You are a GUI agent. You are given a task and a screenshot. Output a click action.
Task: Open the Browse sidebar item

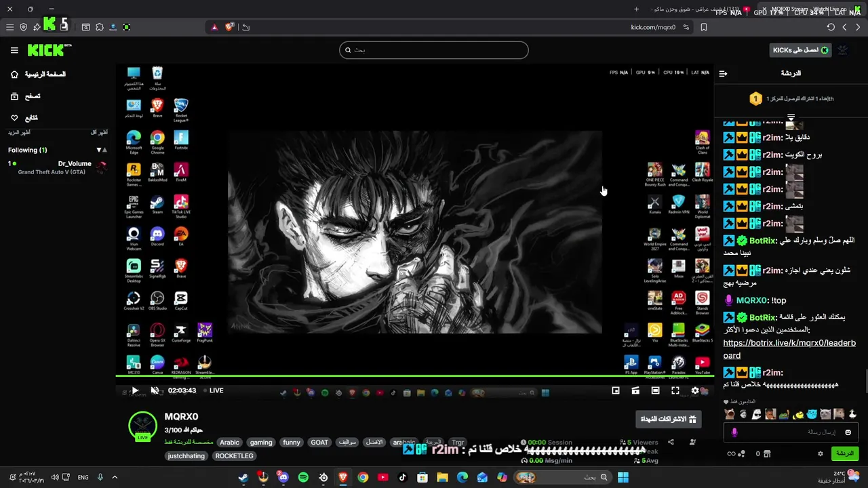click(26, 96)
